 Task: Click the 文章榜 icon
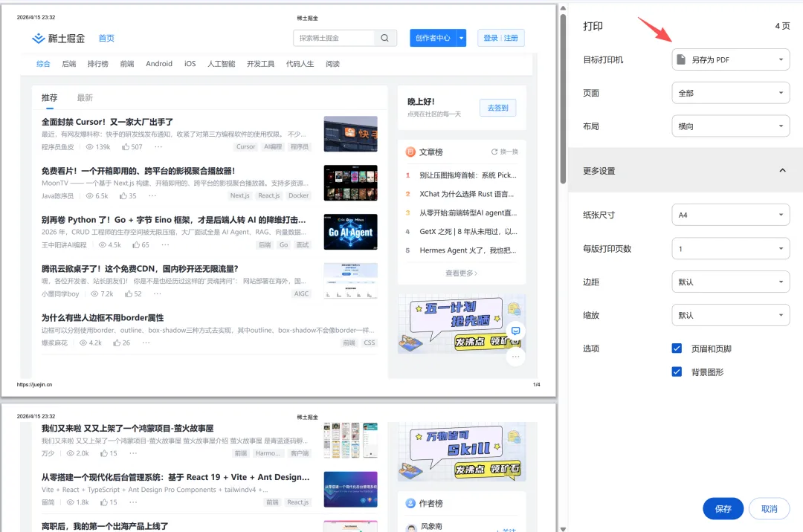tap(410, 152)
